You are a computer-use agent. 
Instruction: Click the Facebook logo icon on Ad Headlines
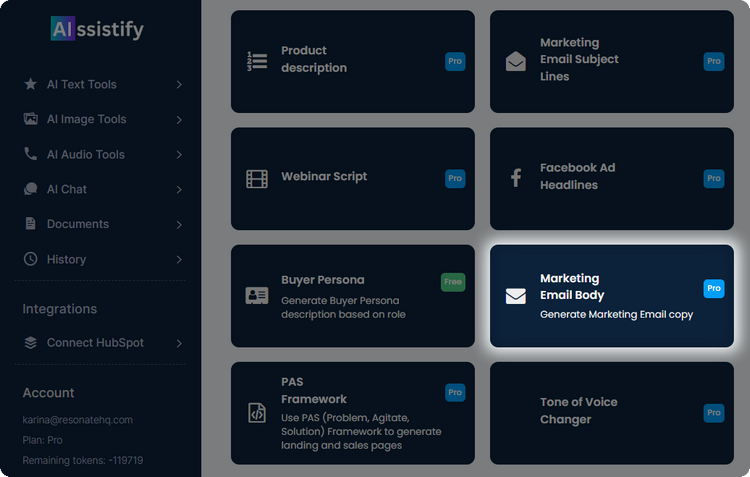pyautogui.click(x=516, y=178)
